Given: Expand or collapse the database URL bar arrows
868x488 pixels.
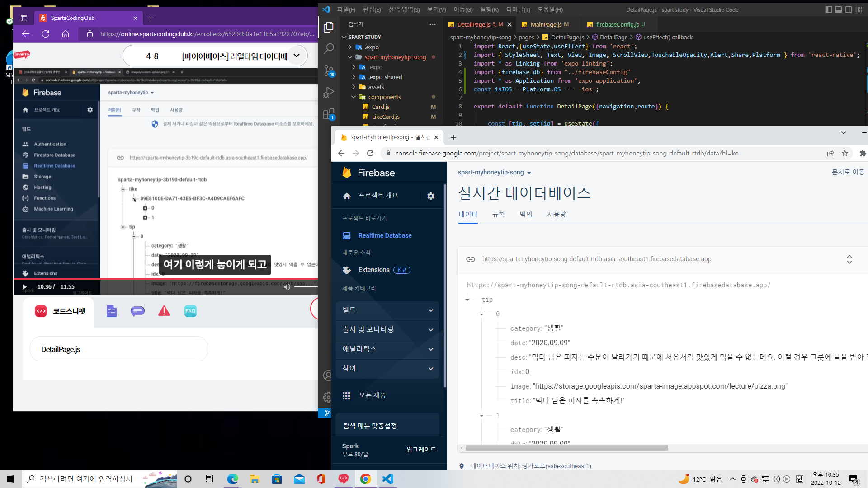Looking at the screenshot, I should coord(849,259).
